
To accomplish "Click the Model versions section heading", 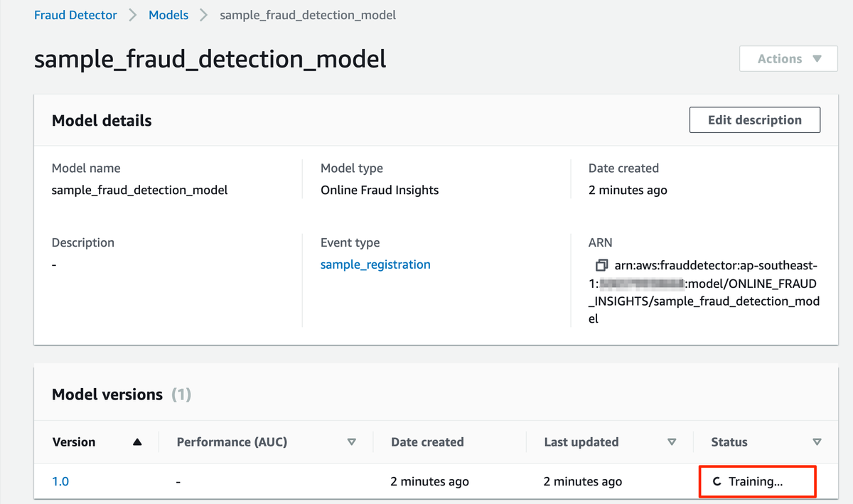I will tap(107, 395).
